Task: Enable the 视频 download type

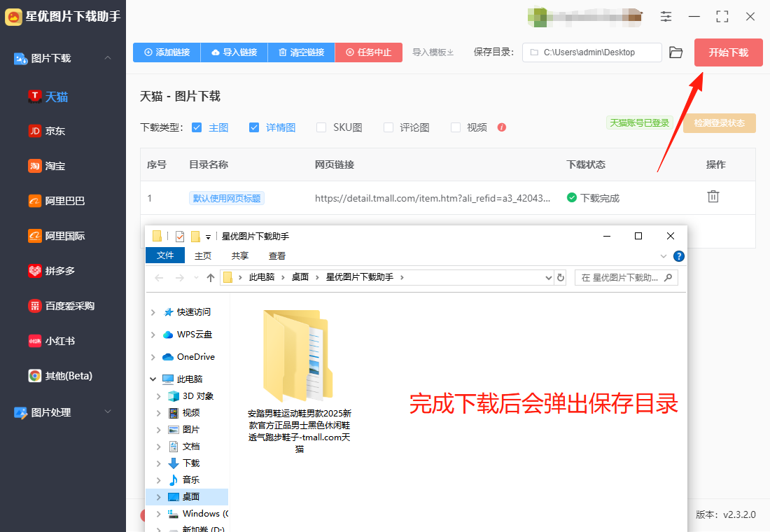Action: (x=456, y=127)
